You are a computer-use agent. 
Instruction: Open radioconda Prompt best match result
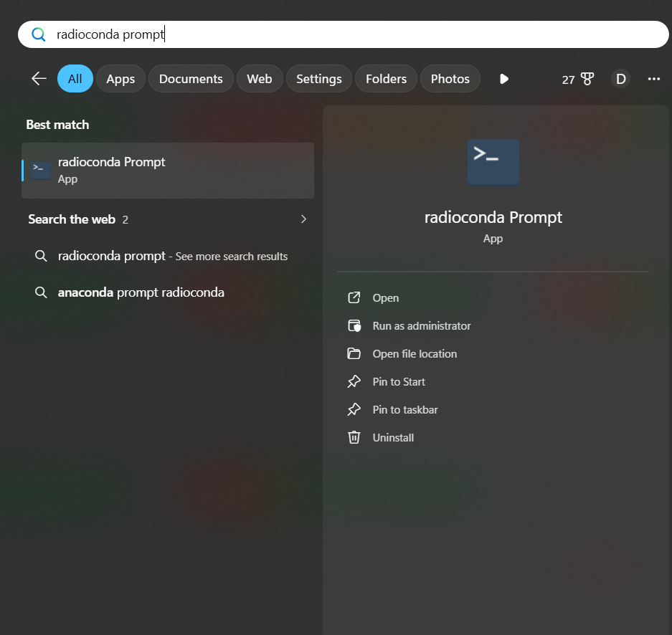tap(168, 171)
